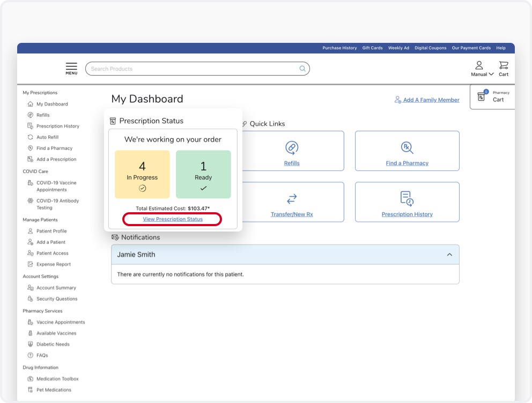Click the Diabetic Needs icon

click(x=30, y=345)
